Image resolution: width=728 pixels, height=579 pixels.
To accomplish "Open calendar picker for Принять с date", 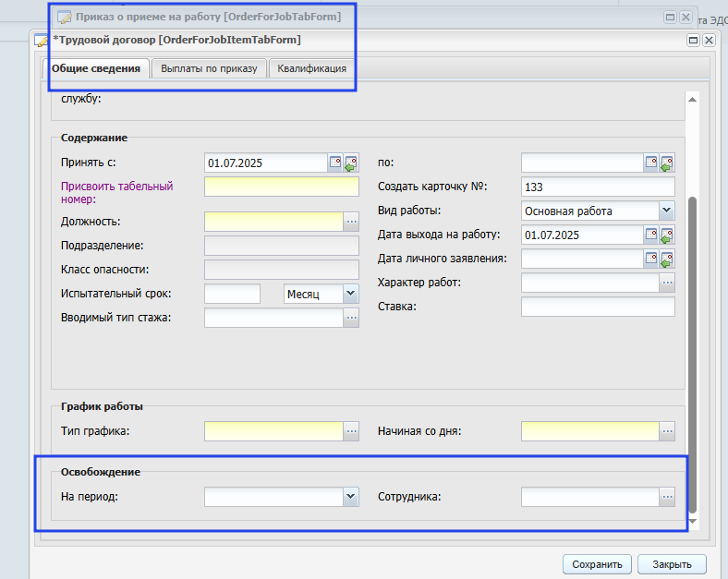I will pos(335,163).
